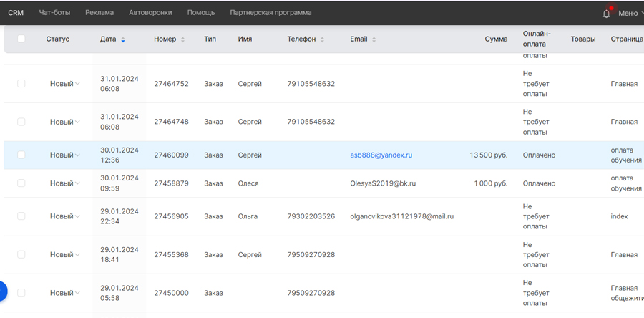Toggle the select-all checkbox in header
The height and width of the screenshot is (318, 644).
pos(21,39)
